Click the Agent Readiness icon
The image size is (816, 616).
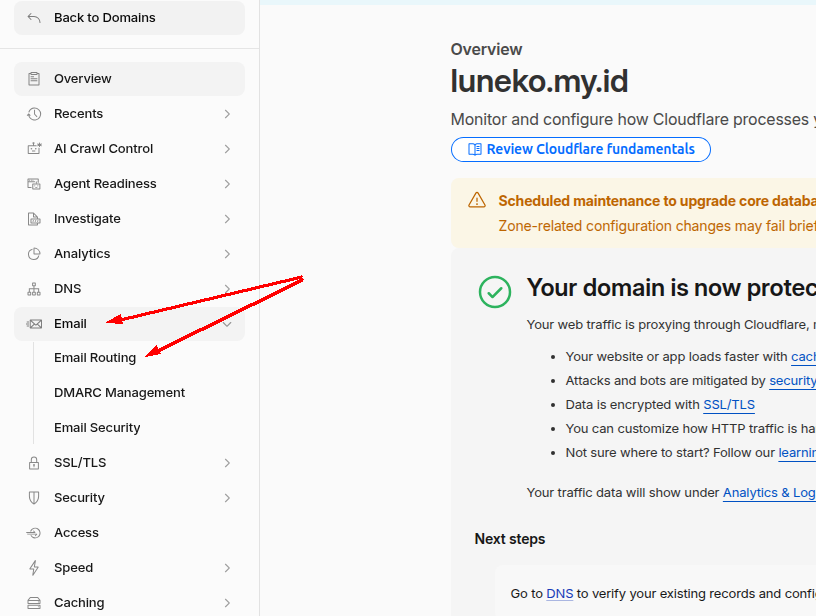tap(34, 184)
